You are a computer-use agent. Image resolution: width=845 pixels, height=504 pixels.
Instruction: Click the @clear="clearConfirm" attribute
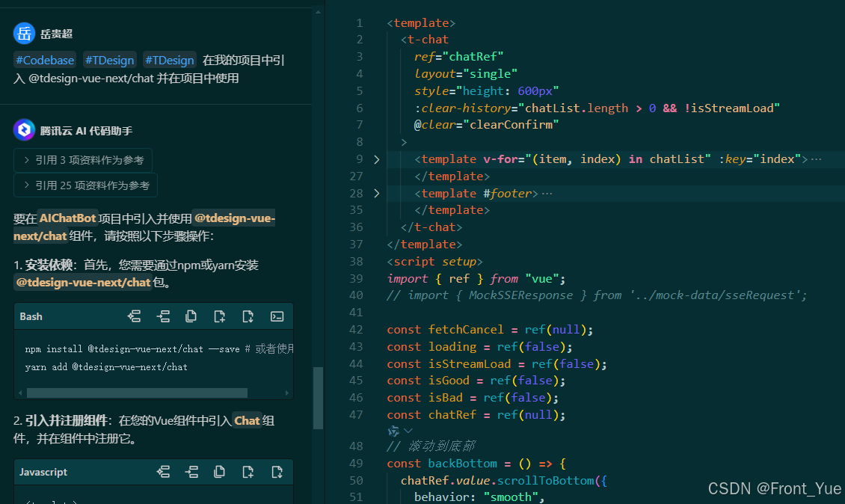click(x=486, y=125)
